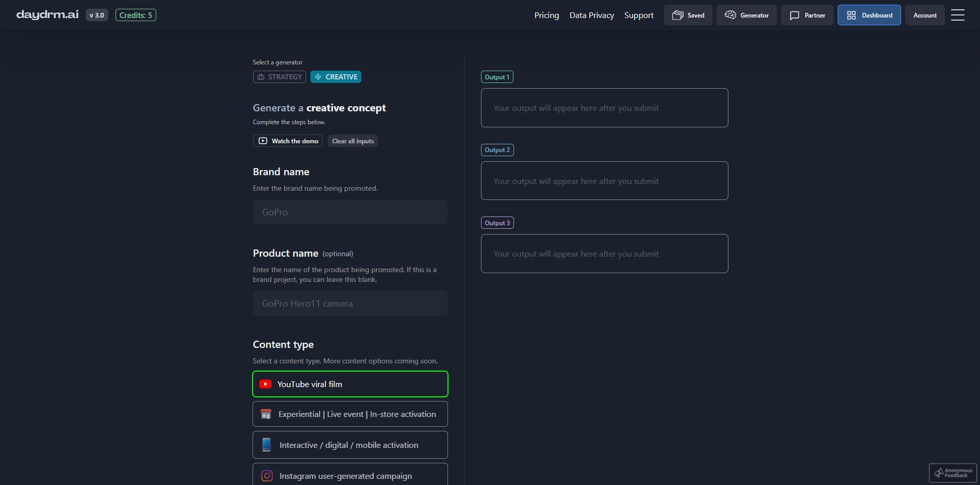Click the v 3.0 version badge

pos(97,15)
